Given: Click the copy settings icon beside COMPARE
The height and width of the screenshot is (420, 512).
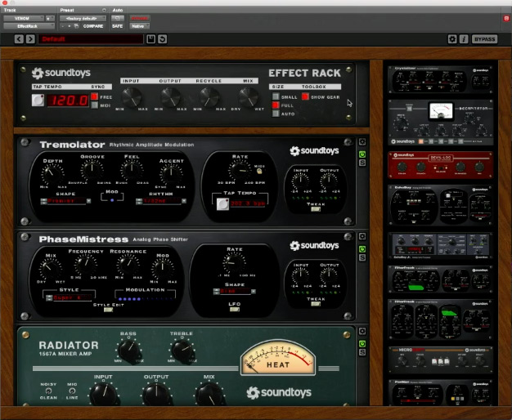Looking at the screenshot, I should point(76,26).
